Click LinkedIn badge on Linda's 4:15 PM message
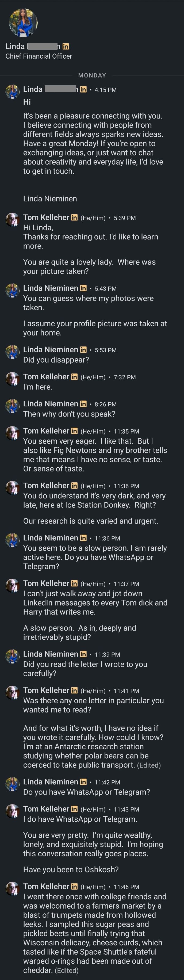Image resolution: width=184 pixels, height=980 pixels. click(83, 89)
